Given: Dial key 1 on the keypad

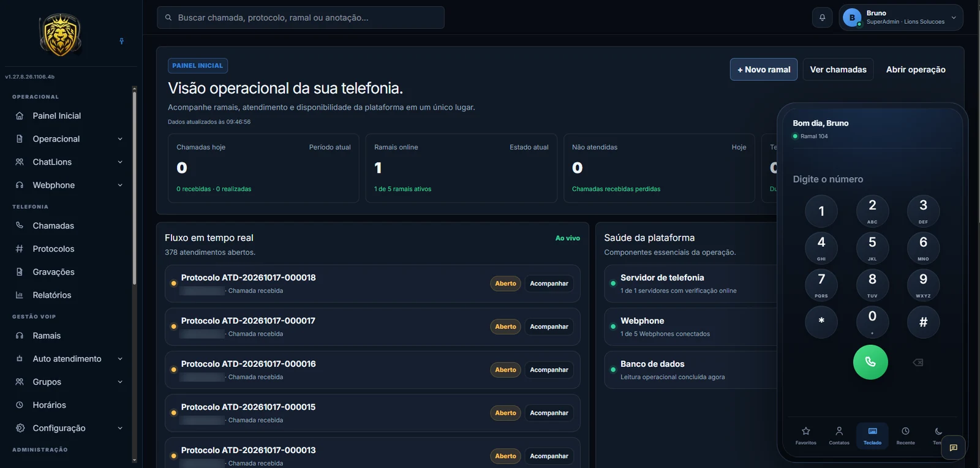Looking at the screenshot, I should 821,210.
